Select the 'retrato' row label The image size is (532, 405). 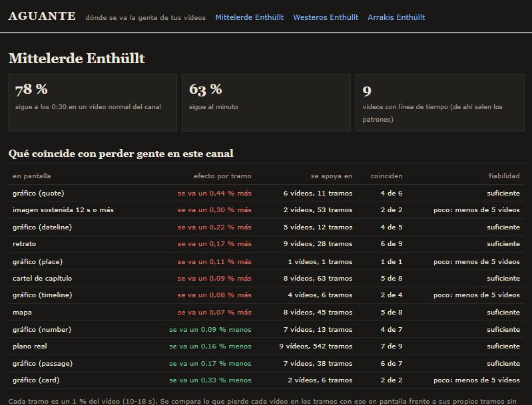pyautogui.click(x=24, y=243)
